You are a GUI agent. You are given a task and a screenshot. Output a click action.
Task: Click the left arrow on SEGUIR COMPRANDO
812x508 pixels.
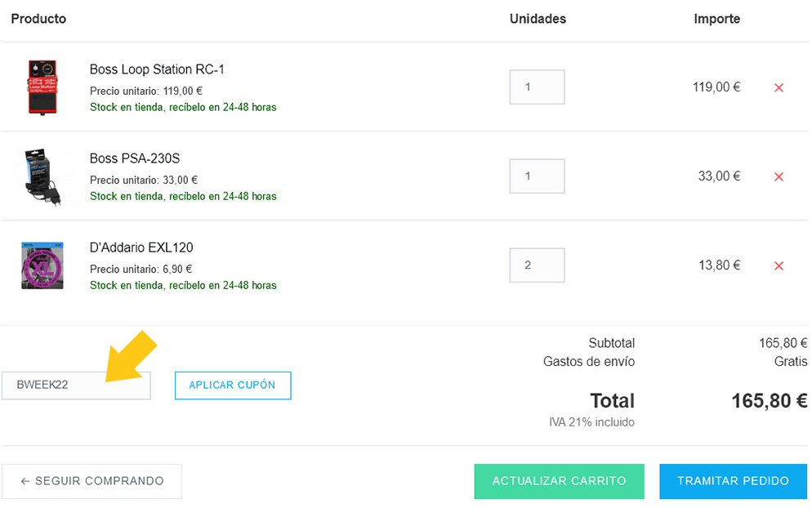[25, 481]
